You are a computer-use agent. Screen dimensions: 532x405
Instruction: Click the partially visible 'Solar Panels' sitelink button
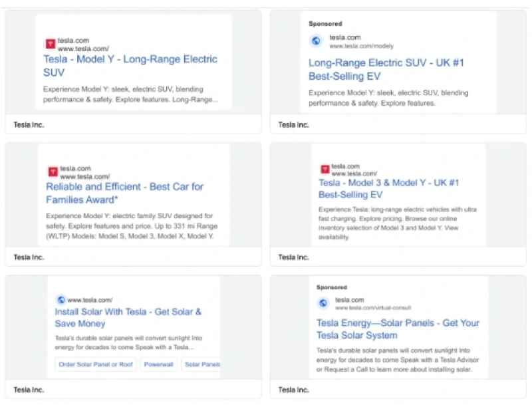[201, 364]
